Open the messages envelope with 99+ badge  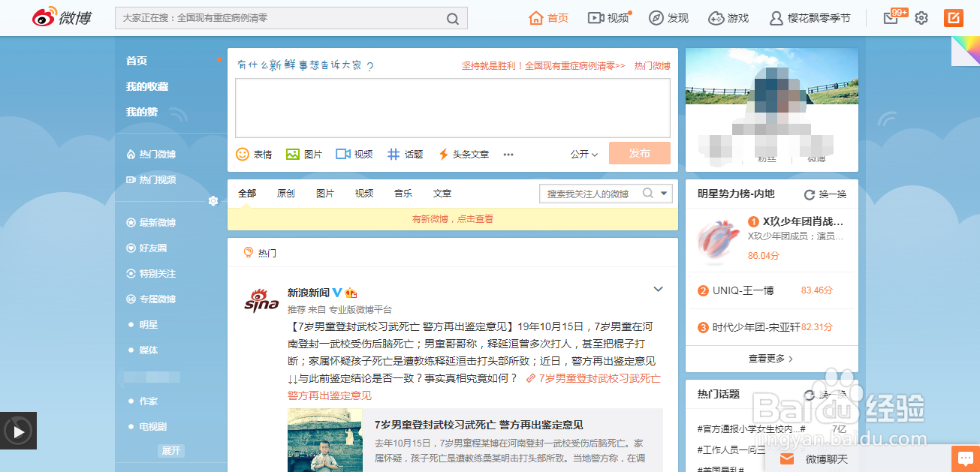click(x=889, y=17)
